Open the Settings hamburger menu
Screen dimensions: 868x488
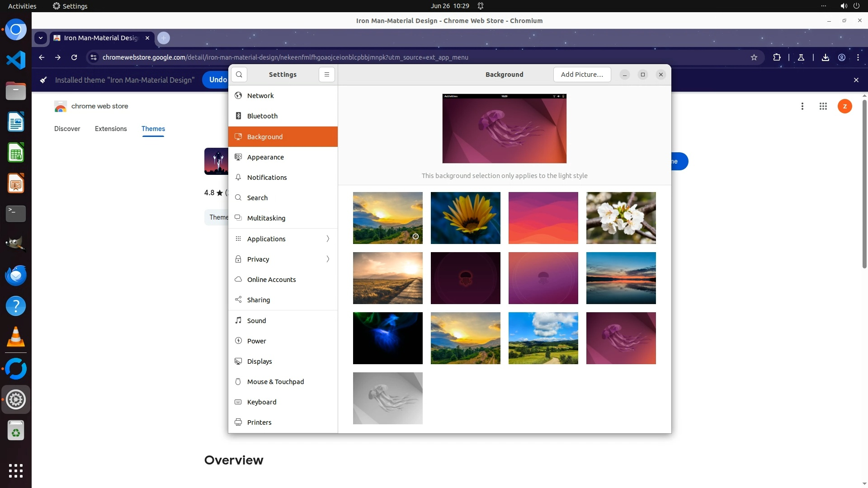coord(326,75)
